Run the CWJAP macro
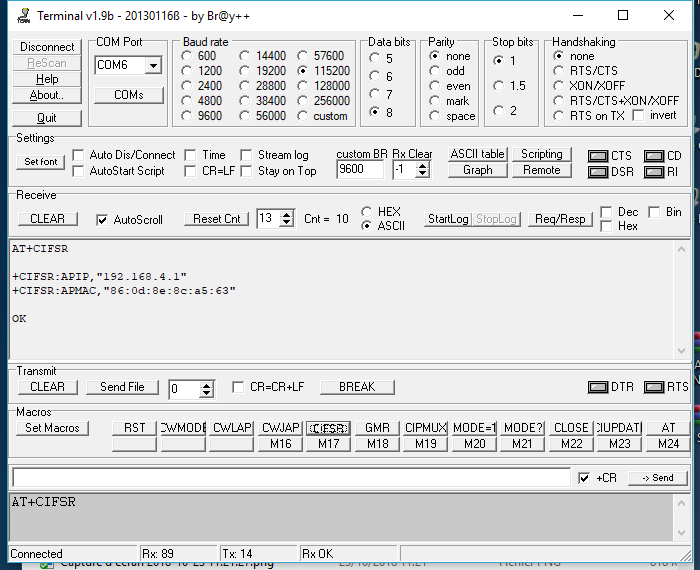The width and height of the screenshot is (700, 570). pyautogui.click(x=280, y=428)
